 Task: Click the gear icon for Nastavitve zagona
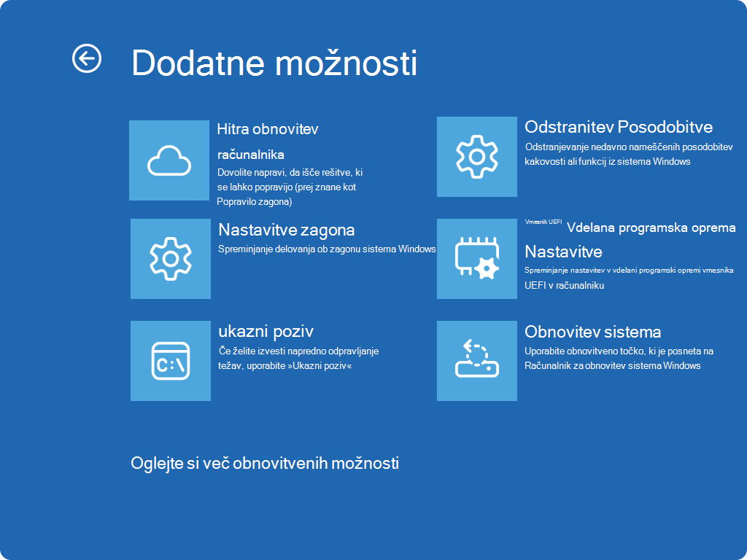tap(171, 259)
